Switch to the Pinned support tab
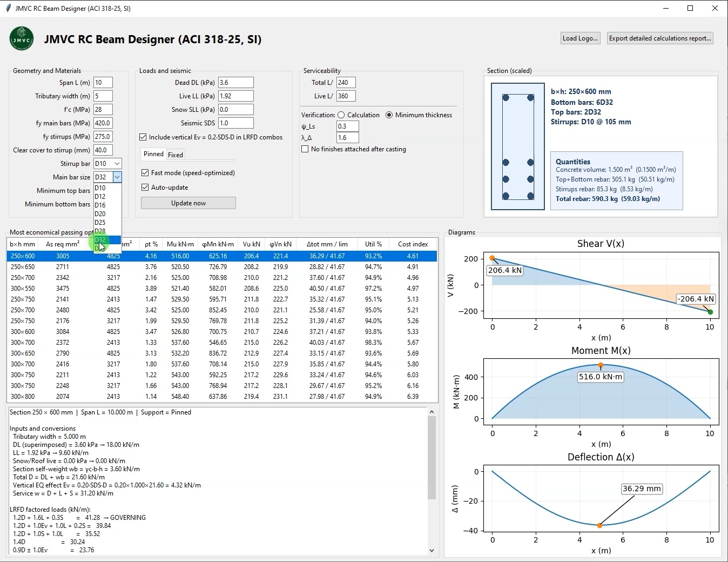 153,154
